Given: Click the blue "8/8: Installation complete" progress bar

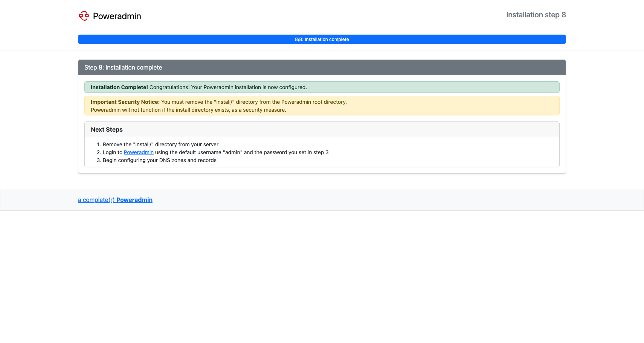Looking at the screenshot, I should (x=322, y=39).
